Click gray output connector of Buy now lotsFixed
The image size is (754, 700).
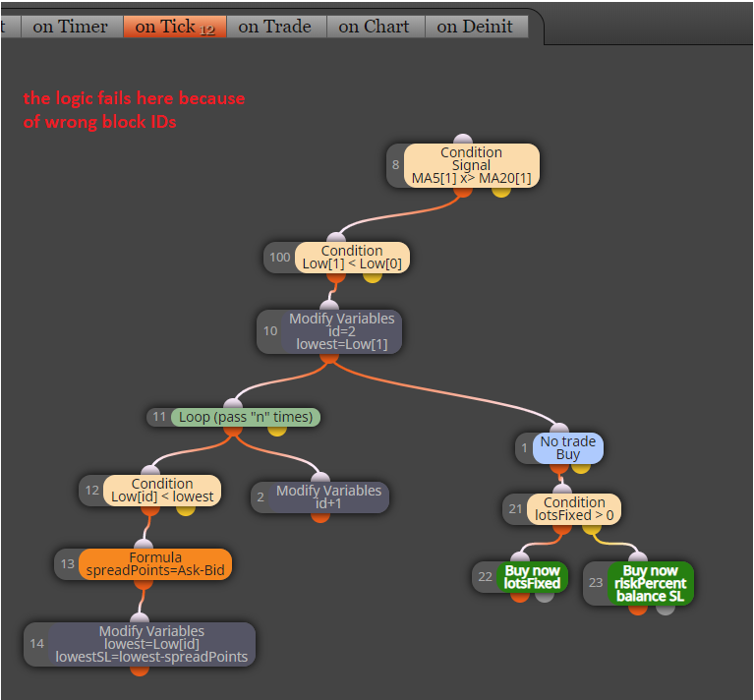coord(545,597)
